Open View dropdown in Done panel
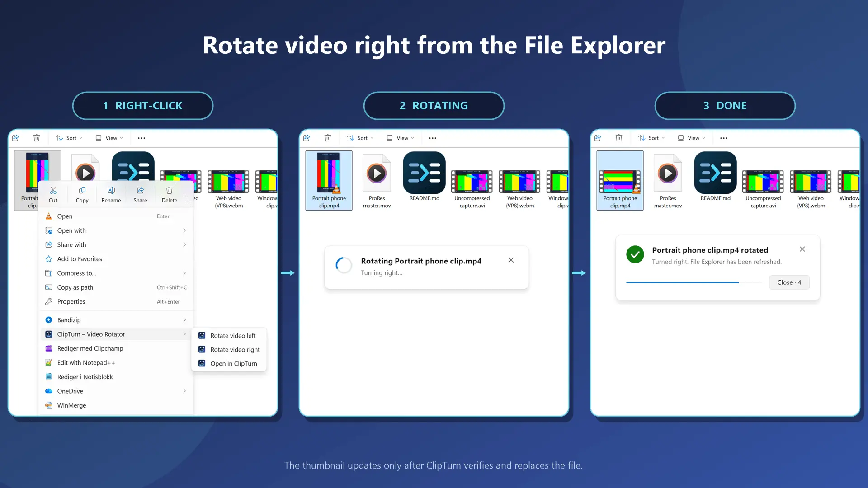The height and width of the screenshot is (488, 868). (691, 138)
